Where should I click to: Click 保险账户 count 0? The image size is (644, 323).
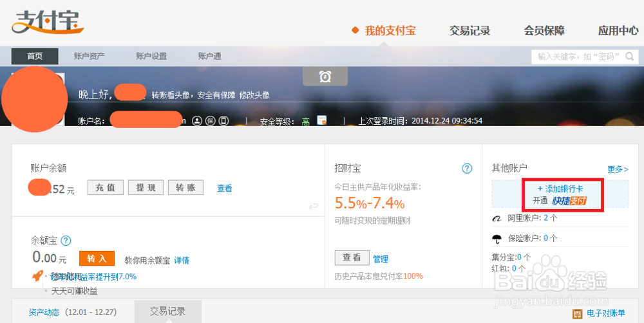(x=546, y=238)
